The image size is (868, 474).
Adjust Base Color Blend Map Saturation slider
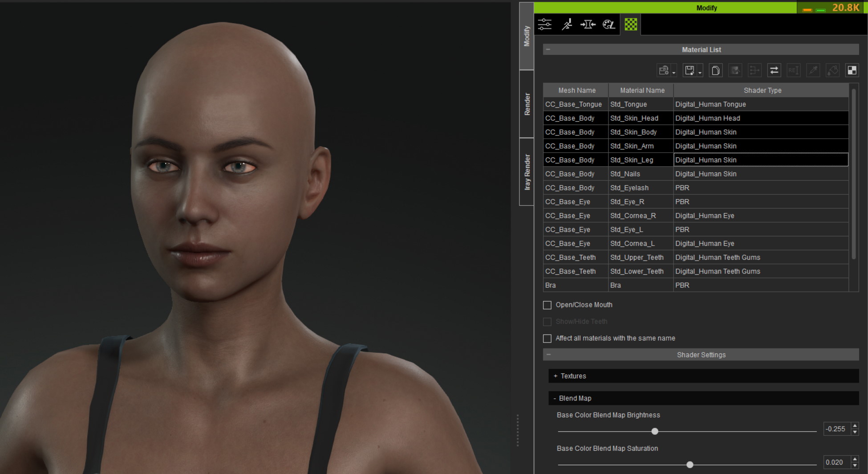tap(690, 465)
